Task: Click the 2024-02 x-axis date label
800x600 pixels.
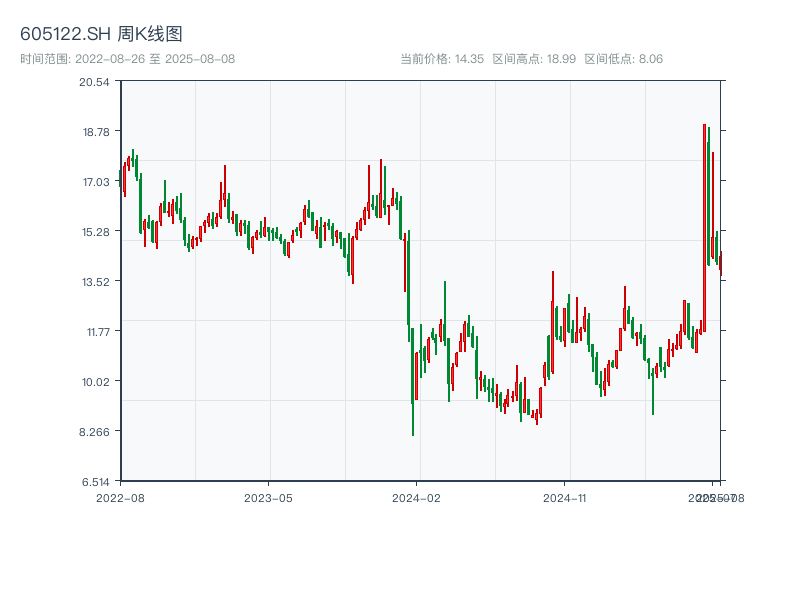Action: tap(417, 497)
